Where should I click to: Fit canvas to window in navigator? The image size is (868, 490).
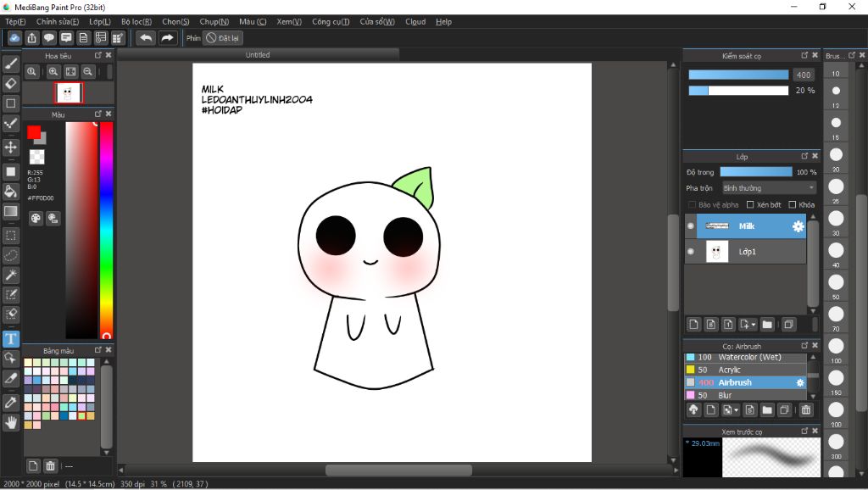tap(71, 71)
